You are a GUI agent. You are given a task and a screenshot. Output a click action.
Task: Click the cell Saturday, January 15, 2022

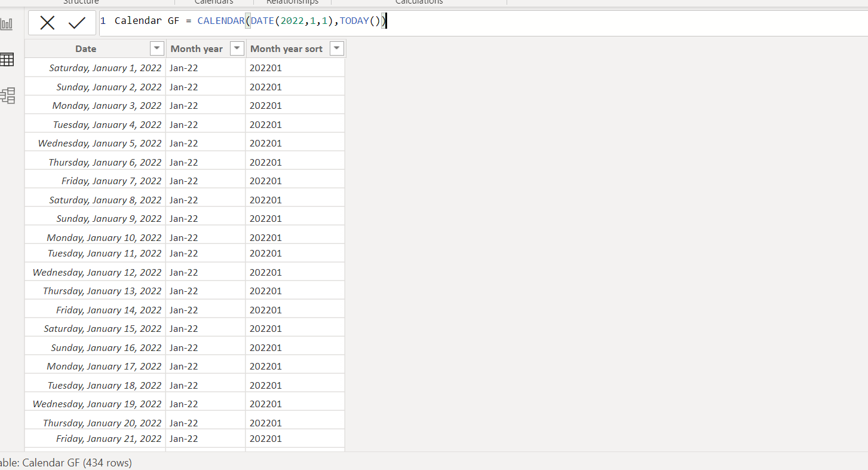pos(96,328)
